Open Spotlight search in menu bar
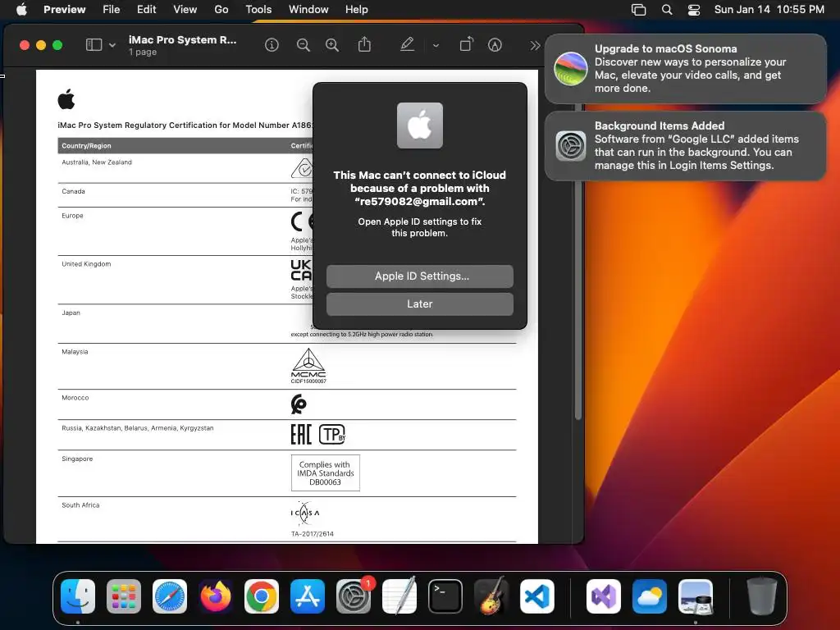 [x=667, y=10]
